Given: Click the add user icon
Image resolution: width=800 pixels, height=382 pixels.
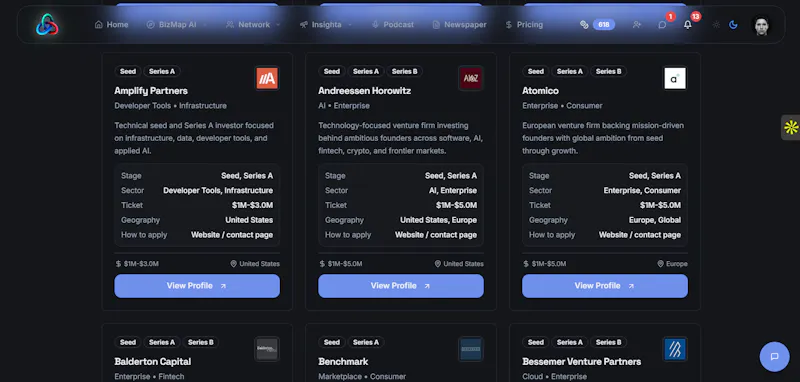Looking at the screenshot, I should tap(637, 24).
